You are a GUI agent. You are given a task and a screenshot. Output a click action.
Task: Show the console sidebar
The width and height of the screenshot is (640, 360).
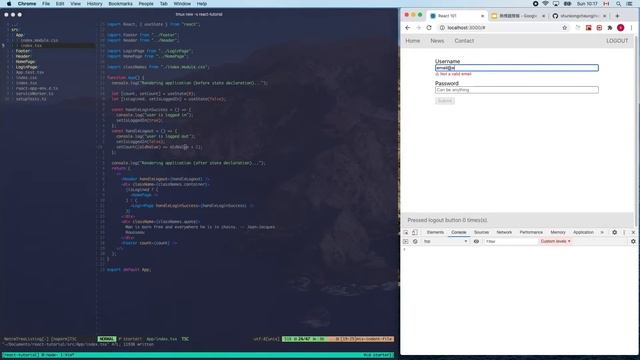[406, 241]
